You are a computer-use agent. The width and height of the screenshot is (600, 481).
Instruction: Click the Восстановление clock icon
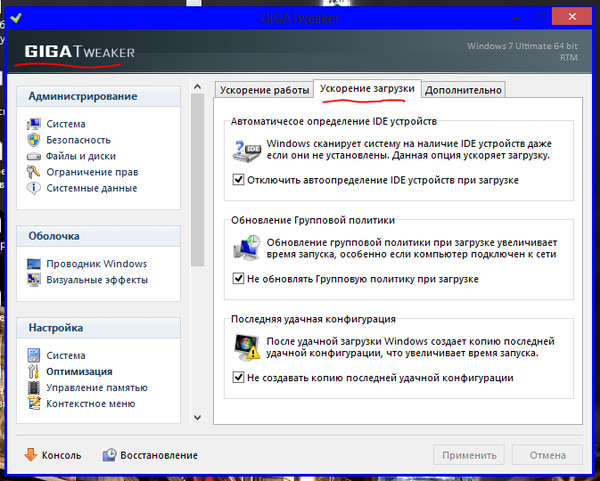coord(109,455)
